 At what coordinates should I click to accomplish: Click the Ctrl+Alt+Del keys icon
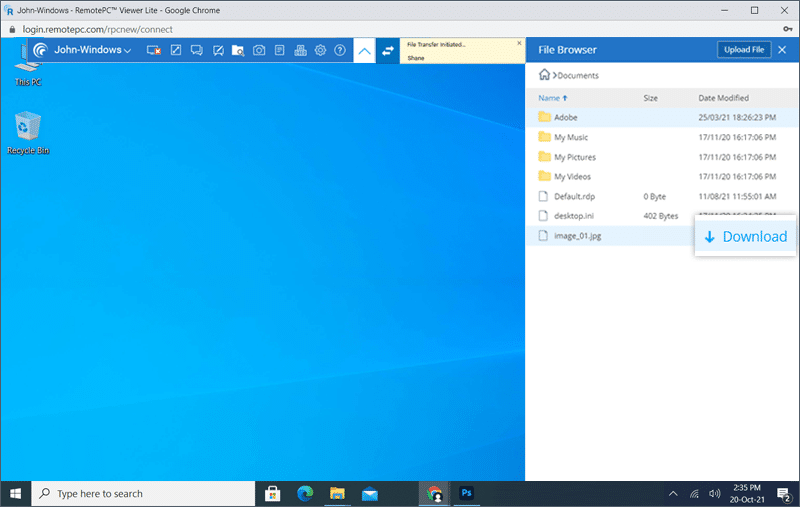point(301,50)
